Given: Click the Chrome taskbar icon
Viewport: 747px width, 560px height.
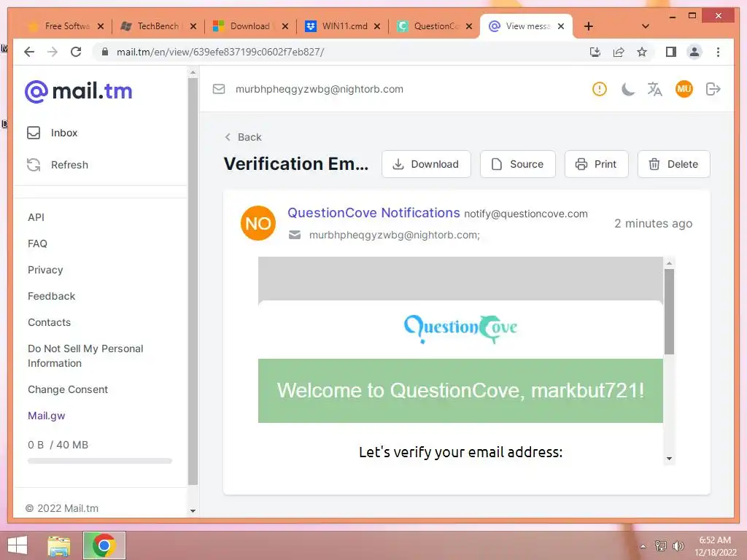Looking at the screenshot, I should (x=104, y=545).
